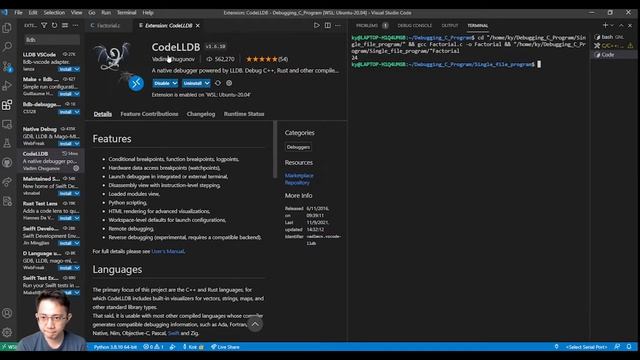Image resolution: width=640 pixels, height=360 pixels.
Task: Open dropdown beside Disable button
Action: click(175, 83)
